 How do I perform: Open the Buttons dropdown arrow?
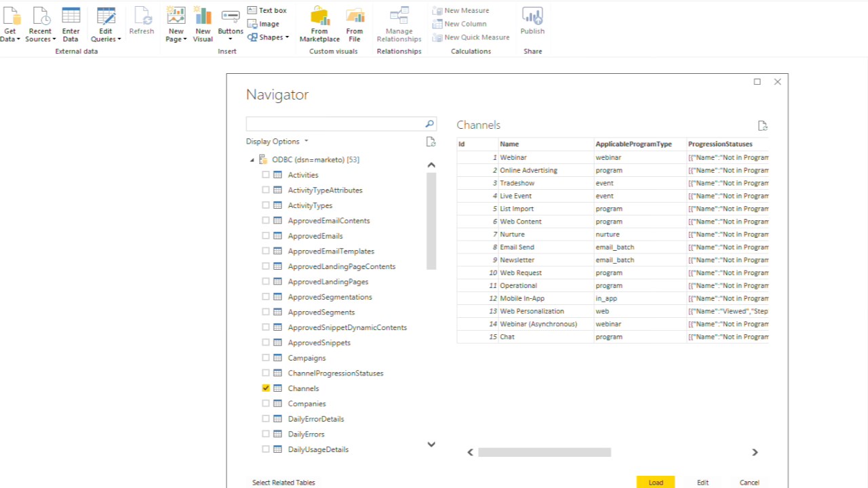(x=231, y=39)
